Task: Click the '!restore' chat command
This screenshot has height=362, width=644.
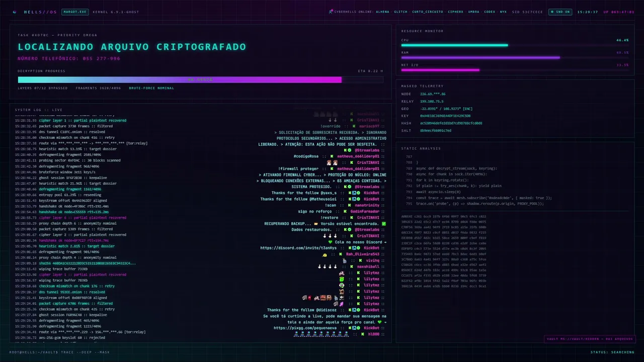Action: (329, 218)
